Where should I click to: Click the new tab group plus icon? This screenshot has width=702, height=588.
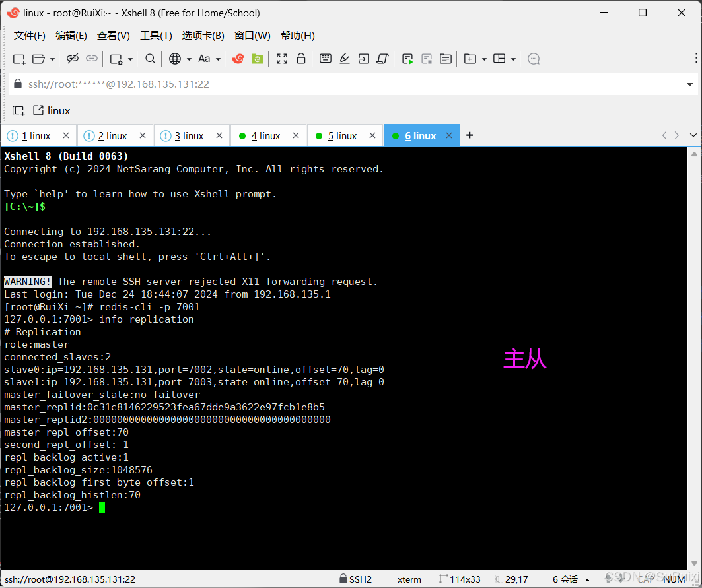[470, 59]
